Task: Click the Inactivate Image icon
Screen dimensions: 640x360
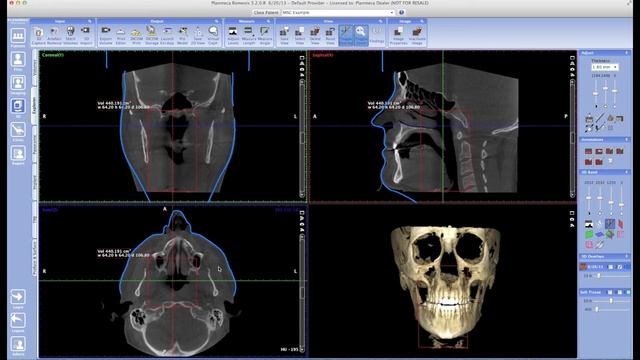Action: pyautogui.click(x=417, y=35)
